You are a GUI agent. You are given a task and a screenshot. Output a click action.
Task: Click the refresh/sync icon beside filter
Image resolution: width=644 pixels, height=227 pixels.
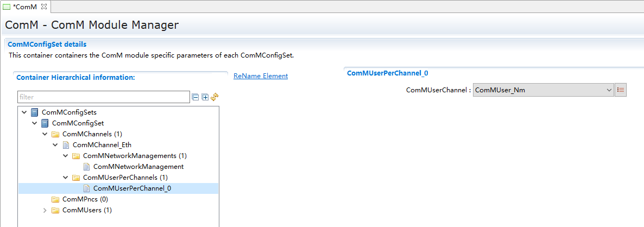(214, 97)
